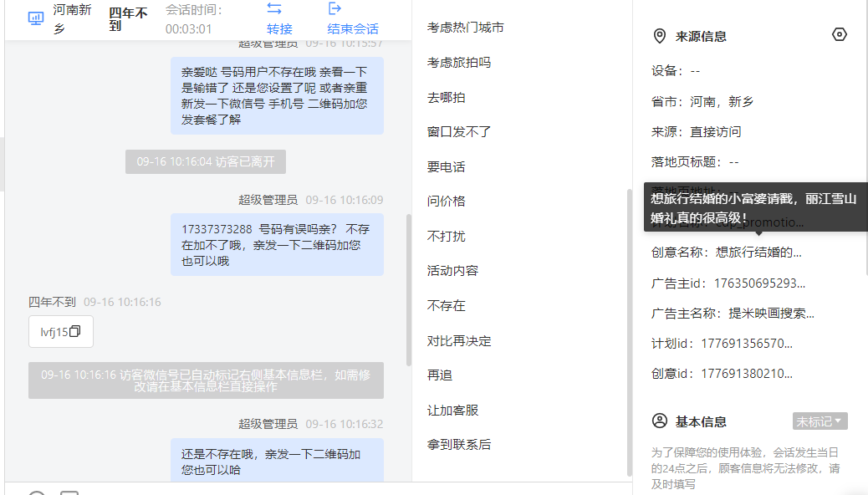The width and height of the screenshot is (868, 495).
Task: Click the 来源信息 section heading
Action: 701,37
